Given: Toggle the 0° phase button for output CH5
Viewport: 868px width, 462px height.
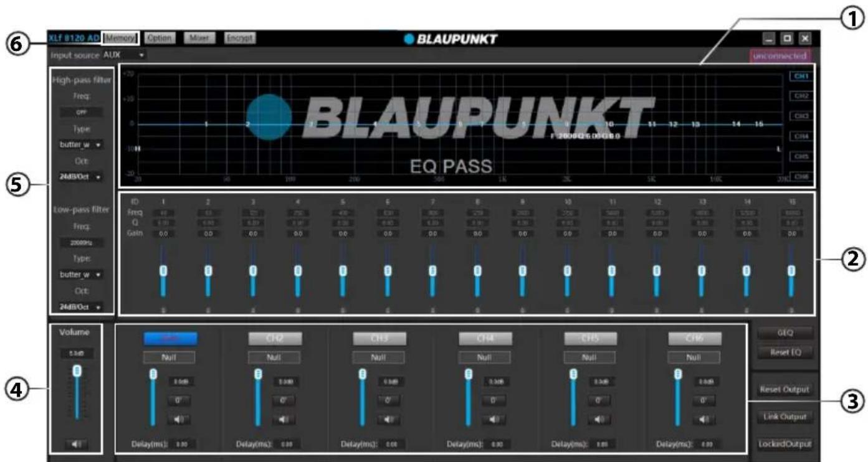Looking at the screenshot, I should pos(599,400).
